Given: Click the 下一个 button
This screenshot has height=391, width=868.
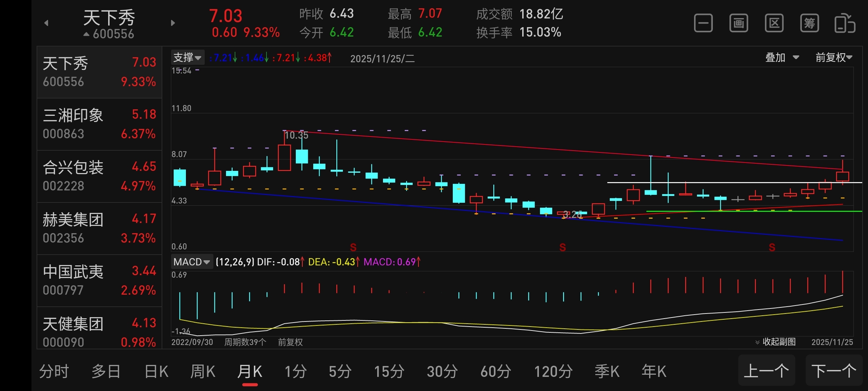Looking at the screenshot, I should pos(834,371).
